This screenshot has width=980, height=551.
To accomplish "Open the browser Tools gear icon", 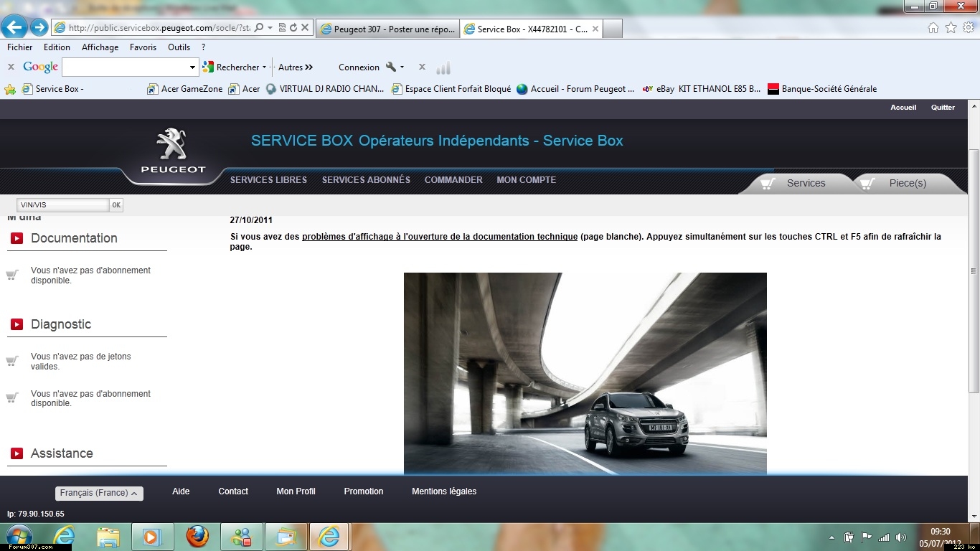I will coord(968,28).
